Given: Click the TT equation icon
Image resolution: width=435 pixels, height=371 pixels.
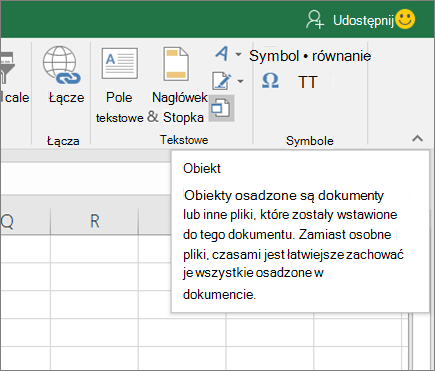Looking at the screenshot, I should point(307,82).
